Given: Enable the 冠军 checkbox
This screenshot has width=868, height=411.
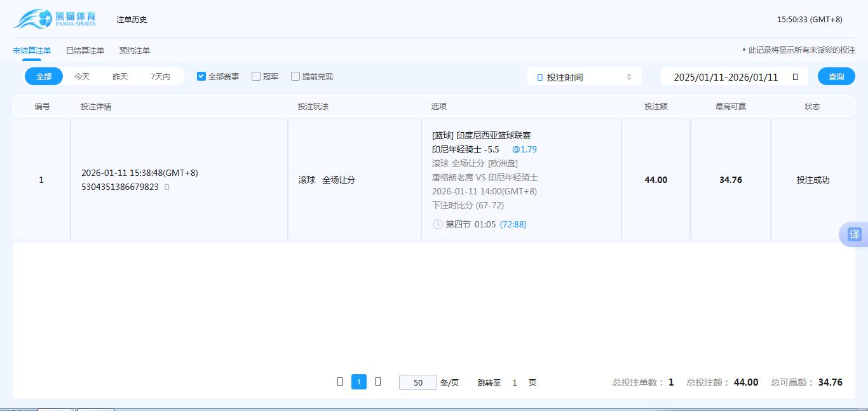Looking at the screenshot, I should 256,76.
